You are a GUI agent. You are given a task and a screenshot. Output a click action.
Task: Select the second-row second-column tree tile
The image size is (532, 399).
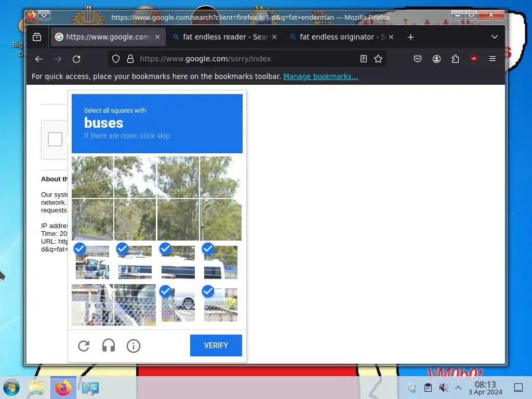tap(135, 220)
